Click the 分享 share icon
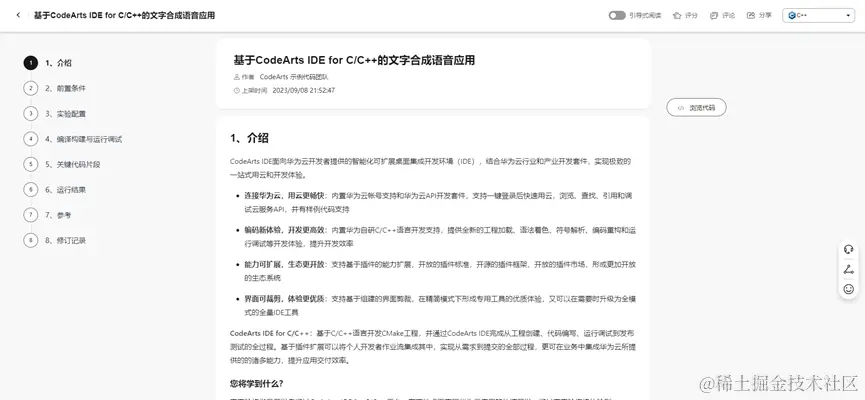 click(750, 15)
